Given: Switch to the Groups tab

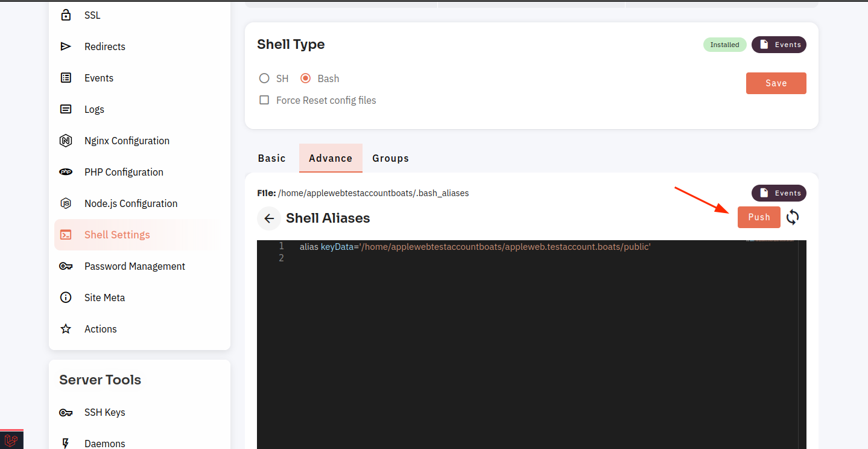Looking at the screenshot, I should click(x=390, y=158).
